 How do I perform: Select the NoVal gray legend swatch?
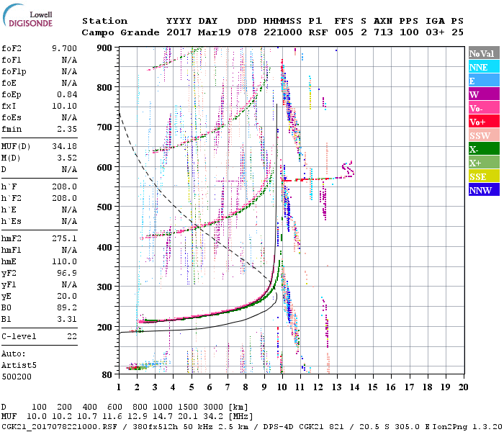pos(484,53)
